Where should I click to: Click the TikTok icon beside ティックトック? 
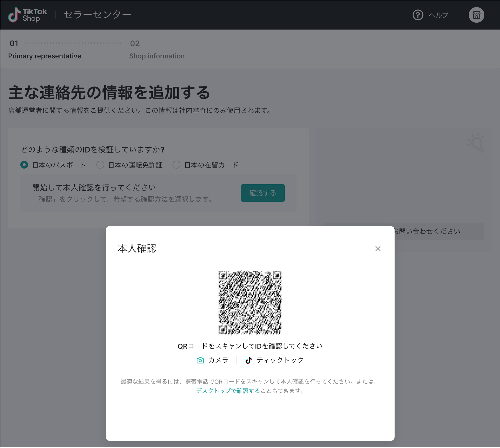tap(248, 360)
